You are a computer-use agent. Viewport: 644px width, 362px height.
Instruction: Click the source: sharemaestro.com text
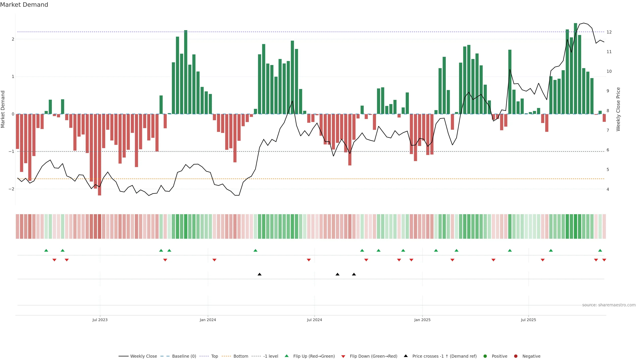coord(609,305)
